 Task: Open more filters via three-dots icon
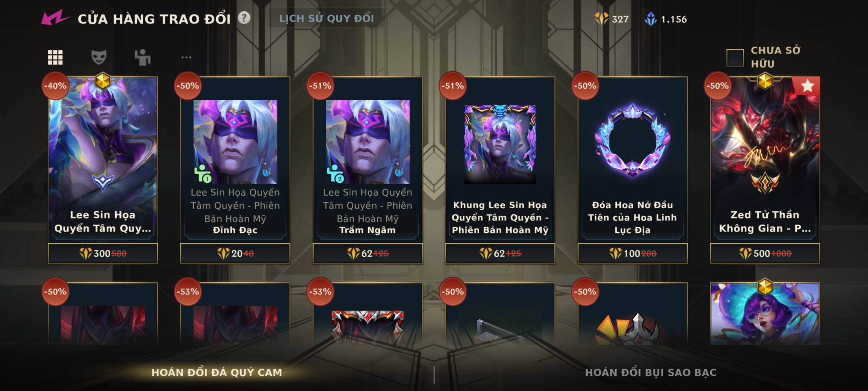click(x=186, y=57)
